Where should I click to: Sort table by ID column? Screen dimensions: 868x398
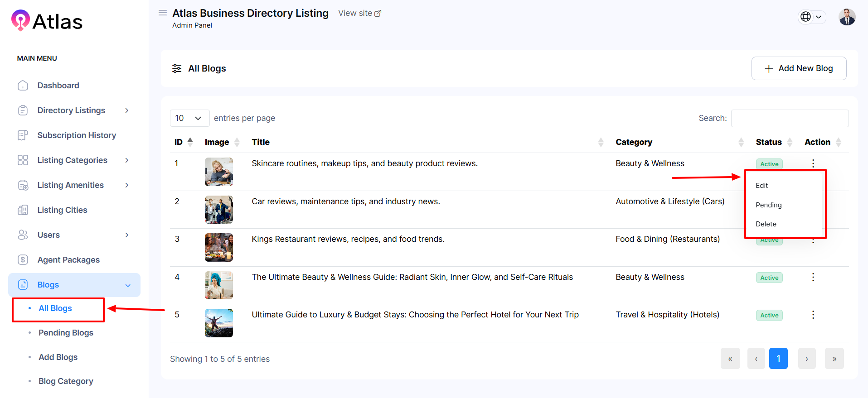click(183, 142)
